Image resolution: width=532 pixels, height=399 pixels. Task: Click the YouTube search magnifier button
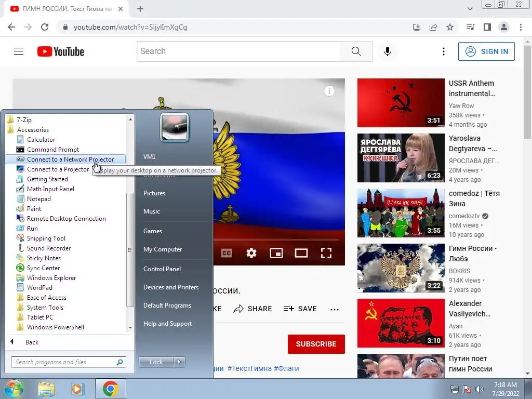[x=356, y=51]
